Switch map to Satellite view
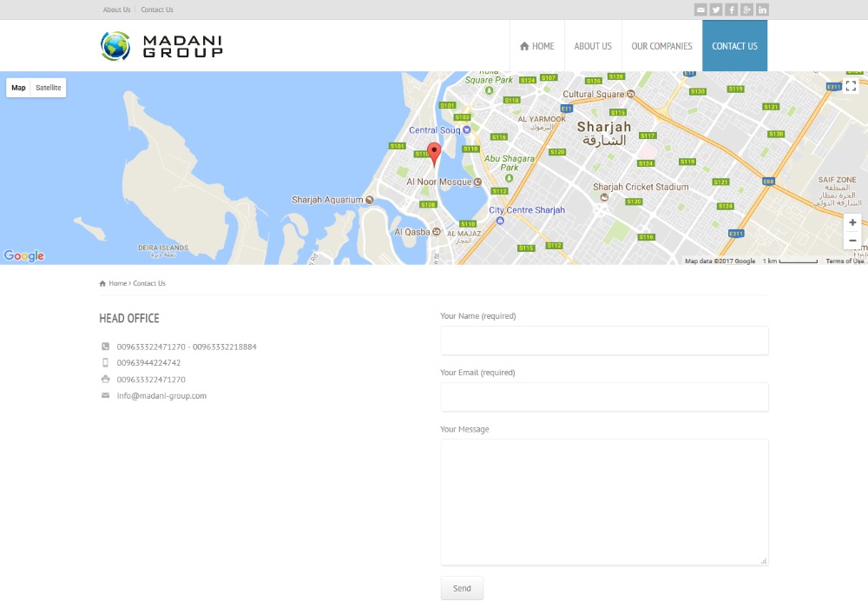Image resolution: width=868 pixels, height=608 pixels. [x=48, y=88]
